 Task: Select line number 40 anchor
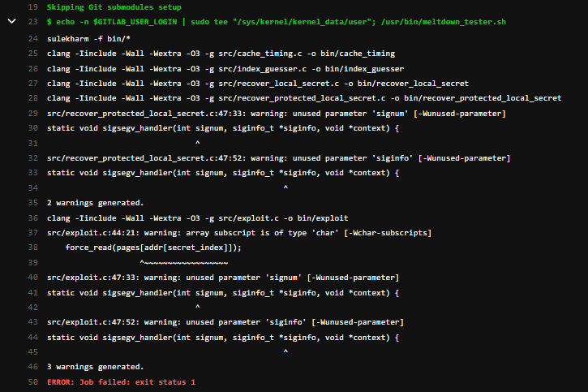33,278
